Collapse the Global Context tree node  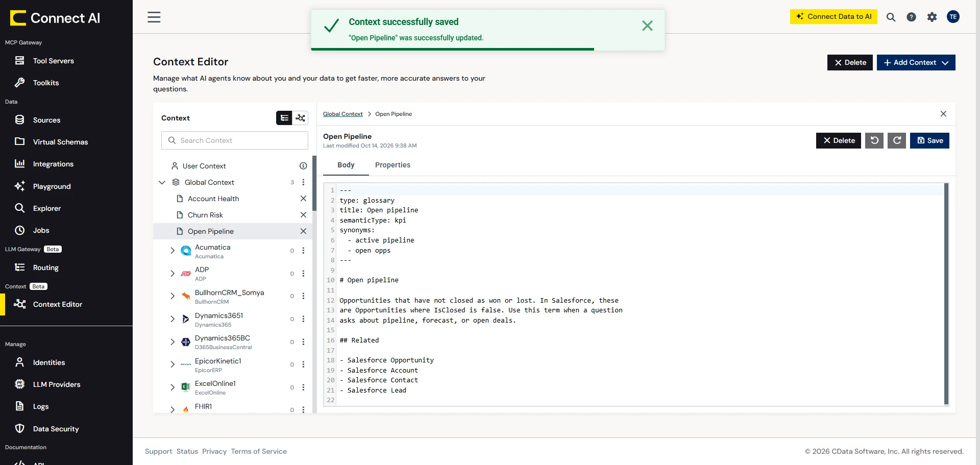[162, 182]
